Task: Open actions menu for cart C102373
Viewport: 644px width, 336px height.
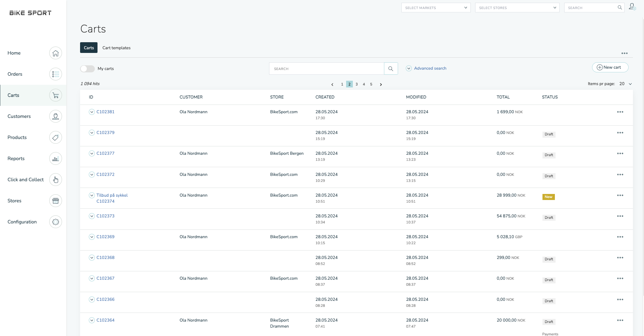Action: coord(620,216)
